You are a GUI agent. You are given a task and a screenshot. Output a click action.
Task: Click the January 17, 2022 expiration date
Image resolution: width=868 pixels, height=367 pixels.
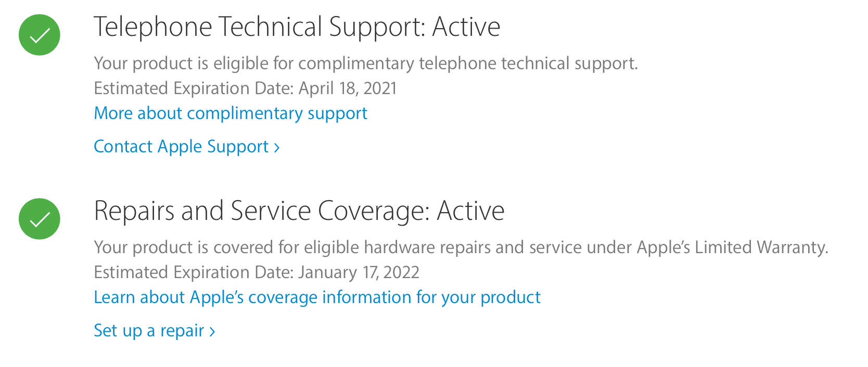(359, 272)
